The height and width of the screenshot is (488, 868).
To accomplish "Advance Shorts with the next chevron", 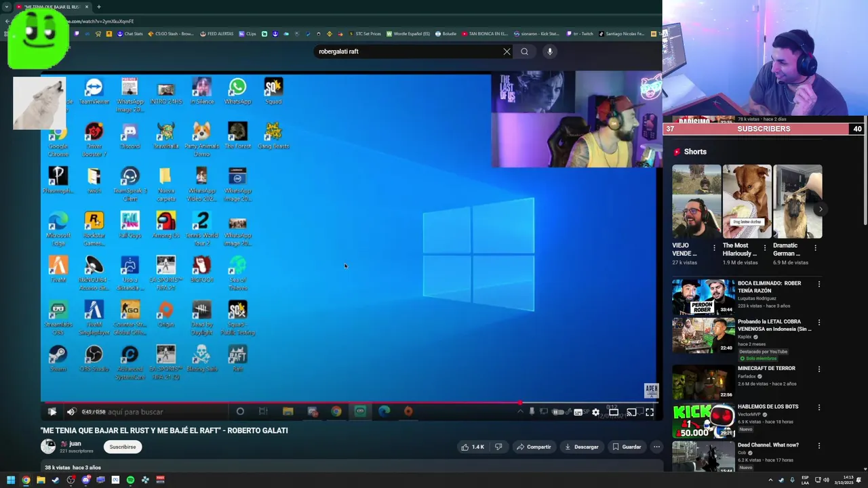I will (820, 209).
